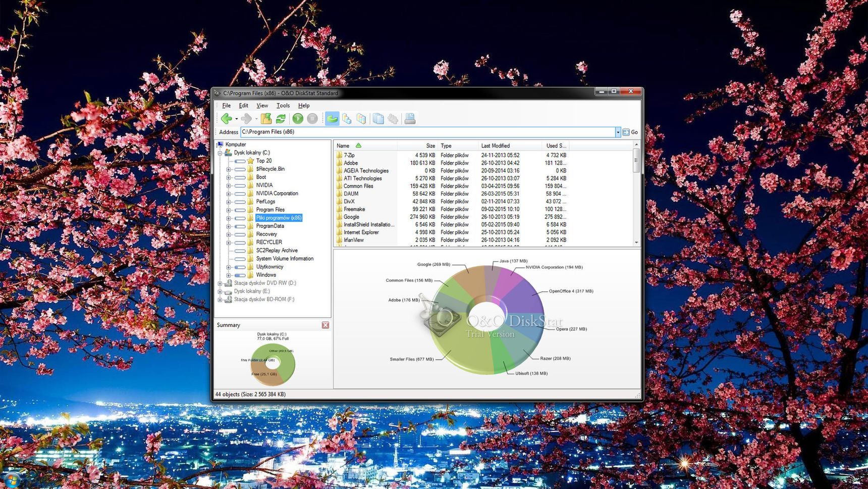Screen dimensions: 868x489
Task: Select the Freemake row in file list
Action: pyautogui.click(x=451, y=209)
